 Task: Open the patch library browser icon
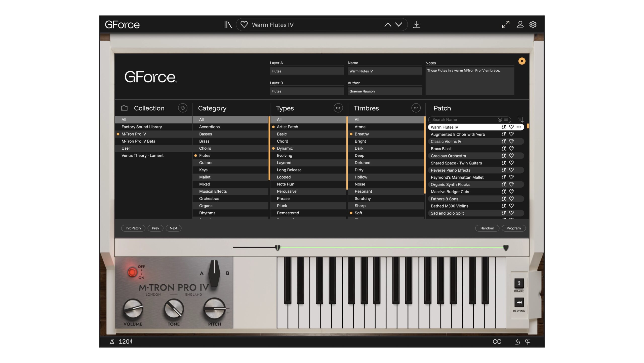pyautogui.click(x=228, y=25)
